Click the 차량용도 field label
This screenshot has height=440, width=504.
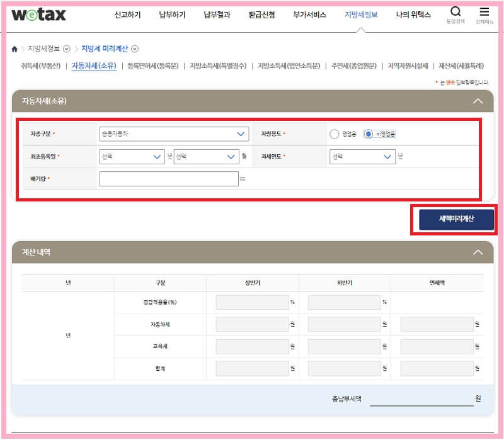pyautogui.click(x=272, y=134)
